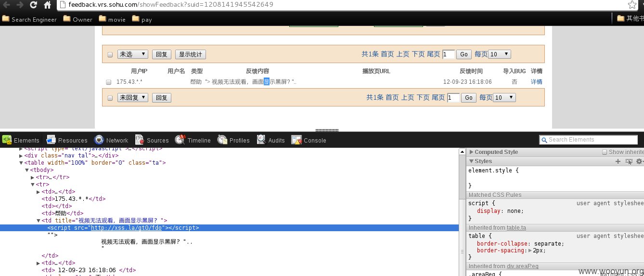
Task: Click the browser reload icon
Action: [x=33, y=5]
